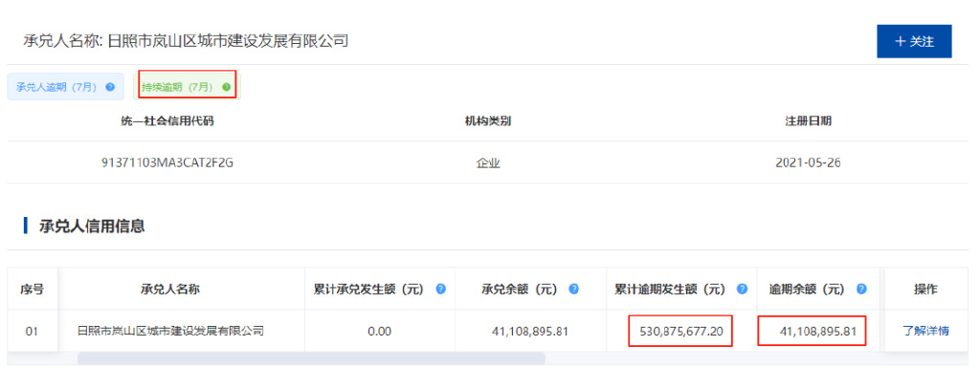The height and width of the screenshot is (368, 980).
Task: Show help for 累计承兑发生额 (元) column
Action: pos(440,290)
